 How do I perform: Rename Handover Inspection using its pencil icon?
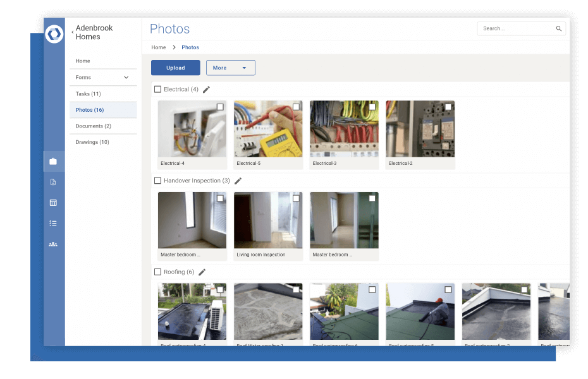[238, 181]
